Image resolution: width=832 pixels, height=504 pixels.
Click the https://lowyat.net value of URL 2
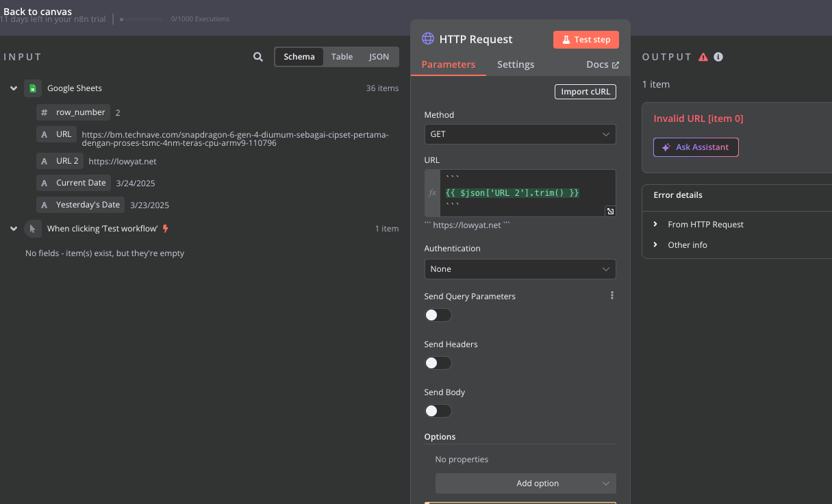tap(123, 162)
